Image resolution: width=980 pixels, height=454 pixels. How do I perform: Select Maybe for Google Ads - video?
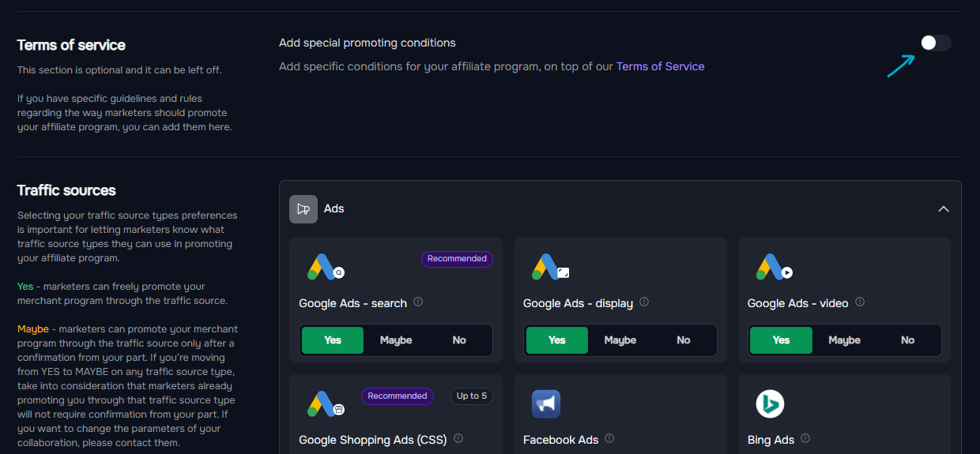click(x=844, y=340)
